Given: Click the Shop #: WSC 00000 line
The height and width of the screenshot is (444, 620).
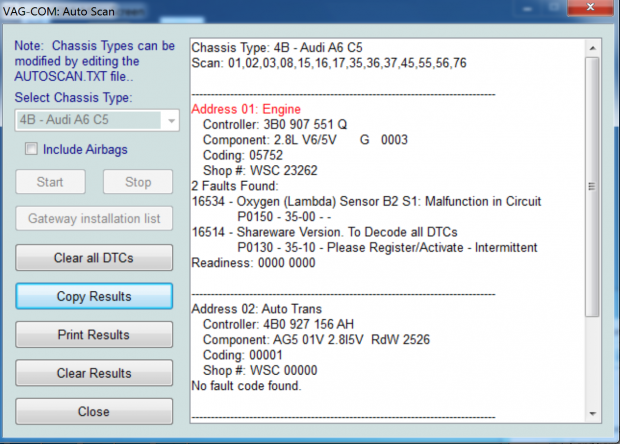Looking at the screenshot, I should click(x=260, y=370).
